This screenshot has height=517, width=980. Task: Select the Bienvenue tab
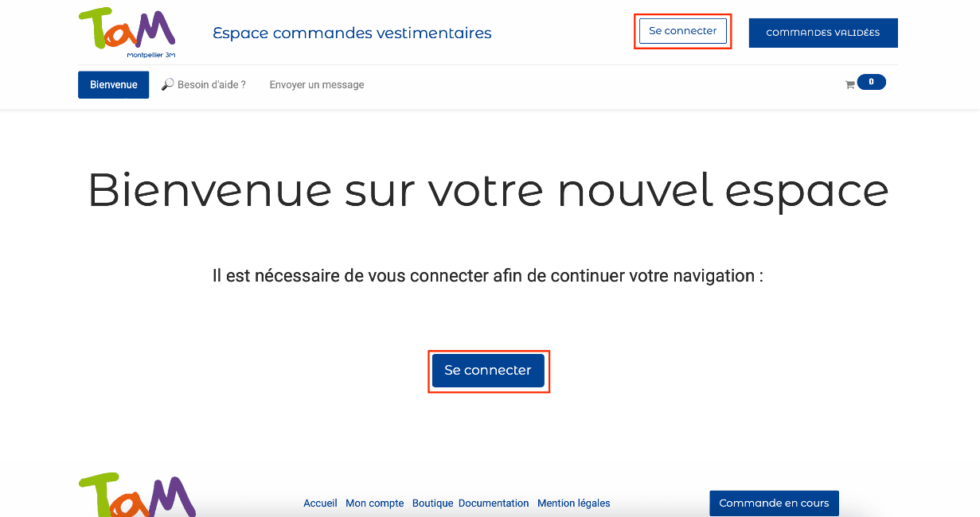click(x=113, y=84)
